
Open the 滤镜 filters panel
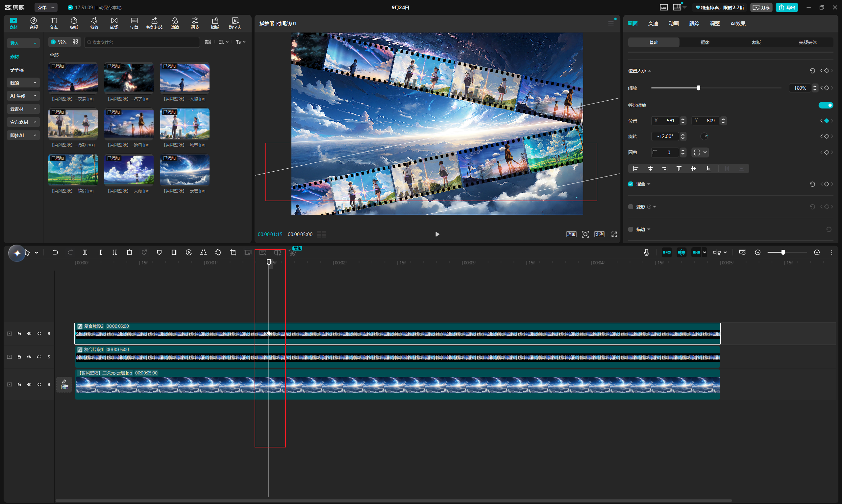click(x=175, y=23)
